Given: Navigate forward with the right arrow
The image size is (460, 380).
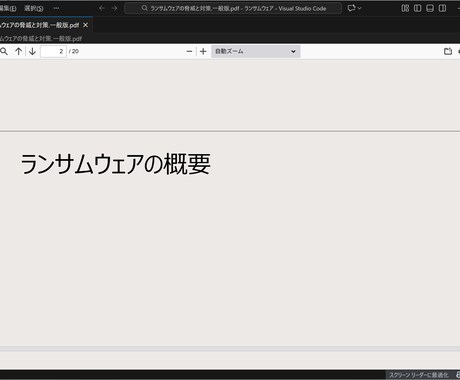Looking at the screenshot, I should tap(114, 8).
